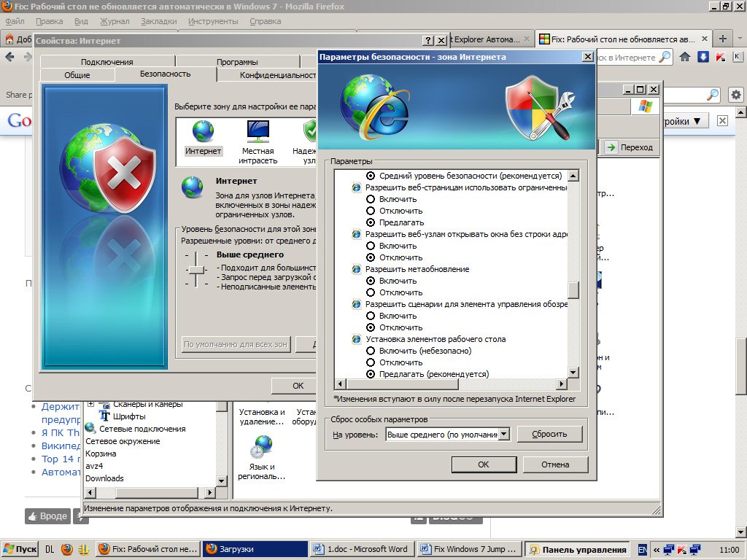Click the settings gear icon

click(735, 95)
